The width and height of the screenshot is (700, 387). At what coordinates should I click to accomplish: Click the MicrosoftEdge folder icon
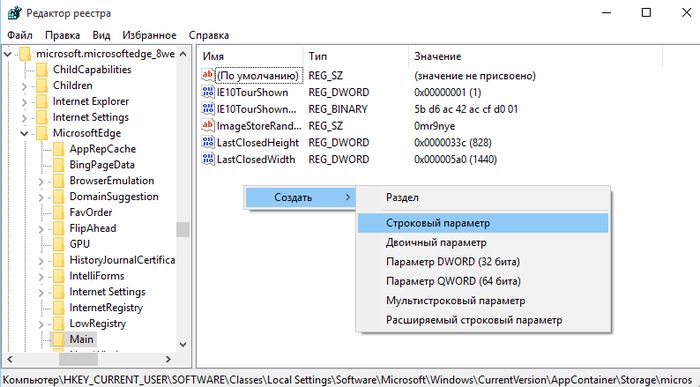pyautogui.click(x=42, y=133)
